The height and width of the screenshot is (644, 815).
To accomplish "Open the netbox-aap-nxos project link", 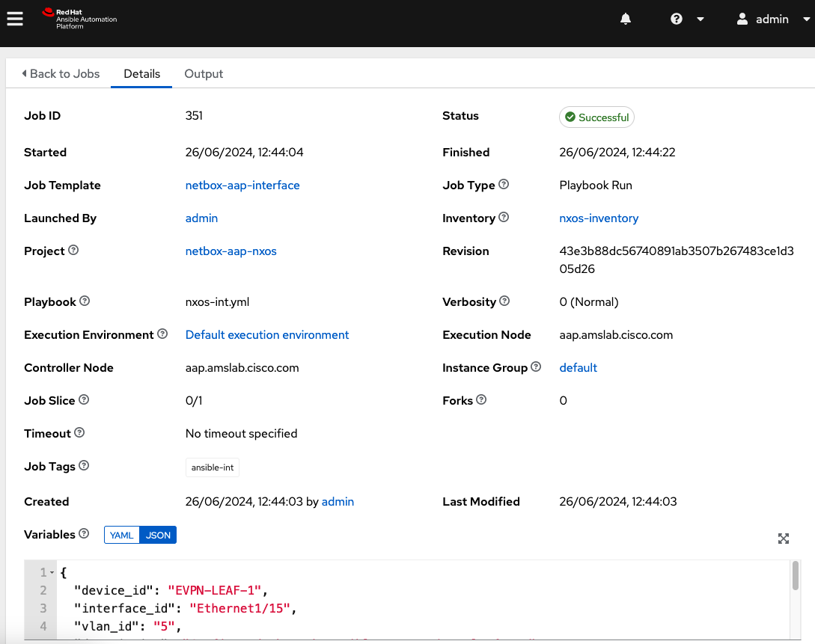I will [231, 251].
